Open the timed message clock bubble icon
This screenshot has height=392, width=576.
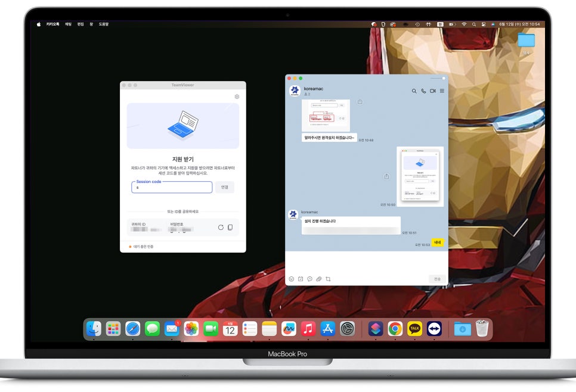pos(309,279)
